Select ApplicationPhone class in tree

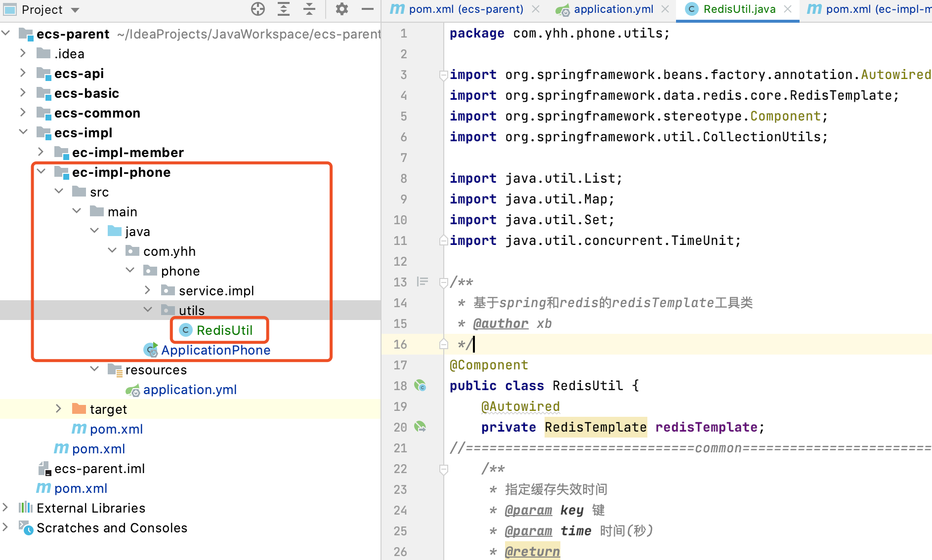[x=215, y=350]
